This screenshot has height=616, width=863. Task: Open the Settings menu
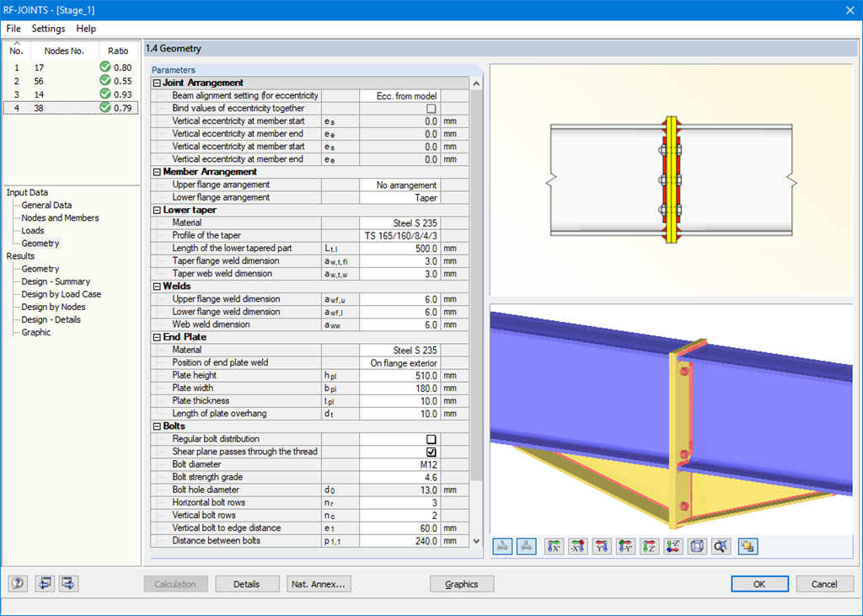tap(48, 28)
